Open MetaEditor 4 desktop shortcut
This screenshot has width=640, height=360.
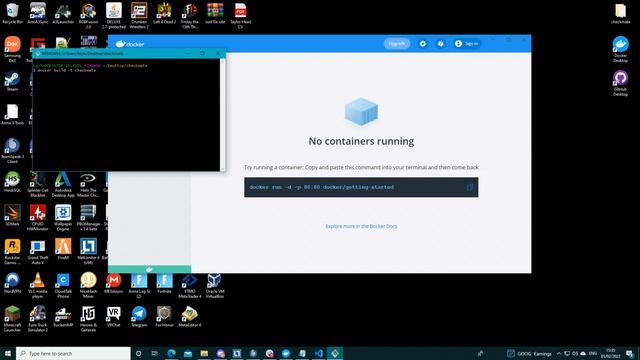pos(190,317)
